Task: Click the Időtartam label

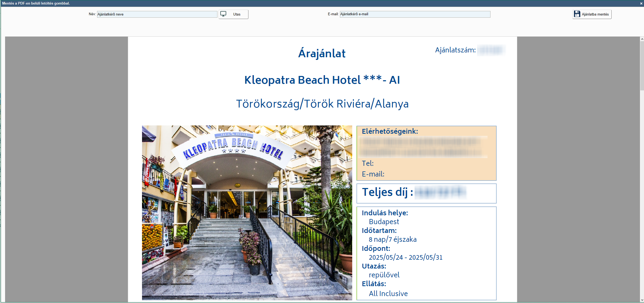Action: click(x=379, y=231)
